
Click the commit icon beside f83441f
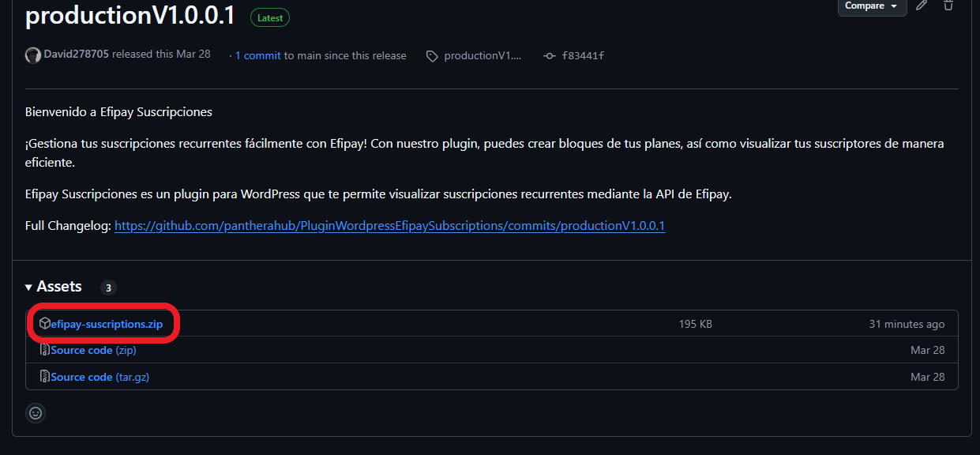coord(548,55)
